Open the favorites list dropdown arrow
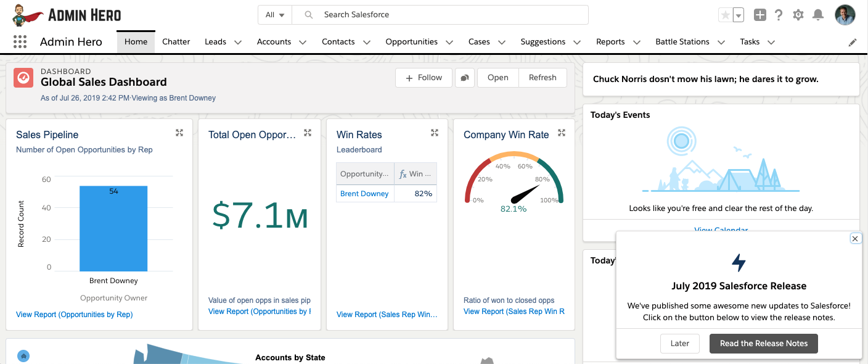This screenshot has height=364, width=868. coord(738,15)
